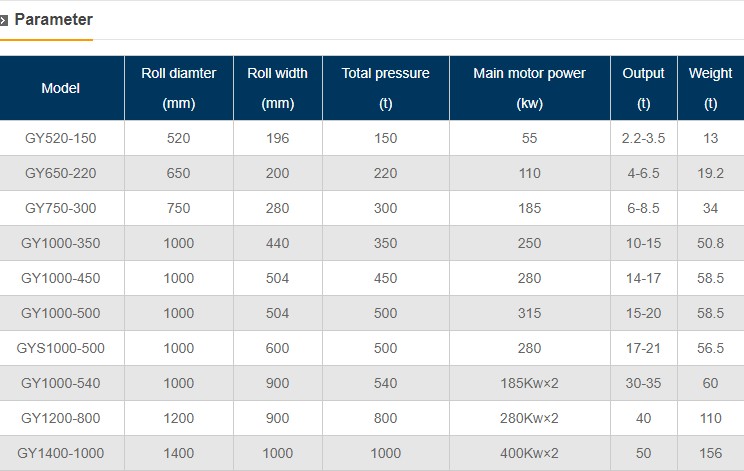Image resolution: width=744 pixels, height=471 pixels.
Task: Click roll width 600 in GYS1000-500 row
Action: (x=278, y=348)
